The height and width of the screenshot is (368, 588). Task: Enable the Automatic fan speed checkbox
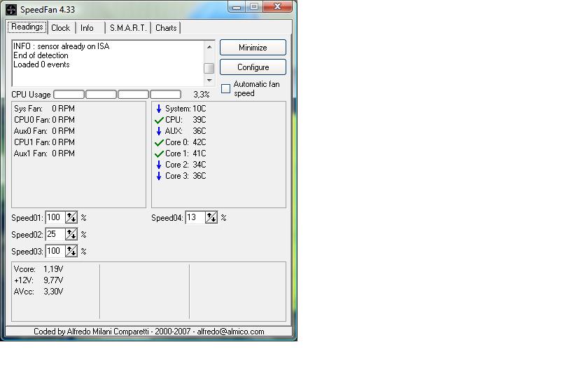225,88
